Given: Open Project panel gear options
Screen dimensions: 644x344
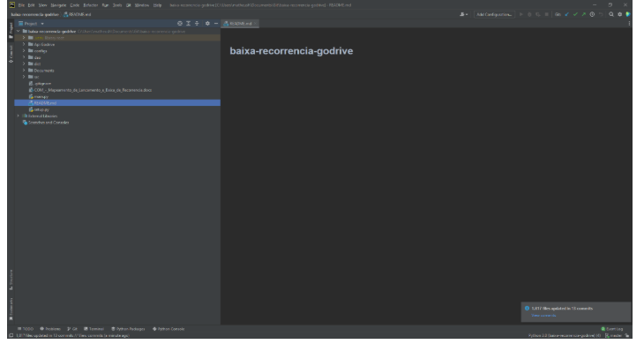Looking at the screenshot, I should coord(207,24).
